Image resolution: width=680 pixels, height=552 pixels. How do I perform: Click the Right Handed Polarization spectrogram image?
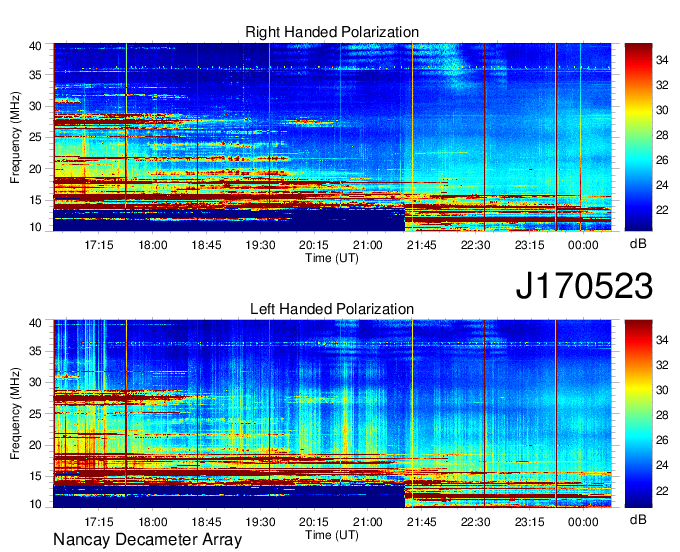pyautogui.click(x=332, y=137)
